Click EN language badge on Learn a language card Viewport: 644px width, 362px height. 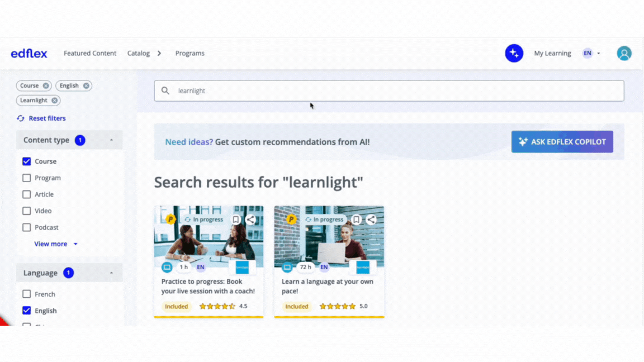(324, 267)
